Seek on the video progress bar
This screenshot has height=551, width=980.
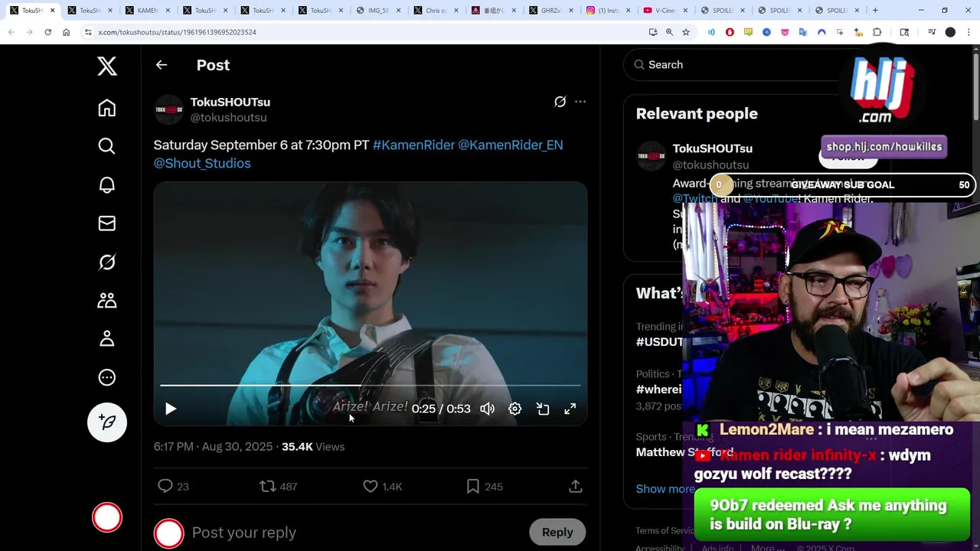[371, 386]
